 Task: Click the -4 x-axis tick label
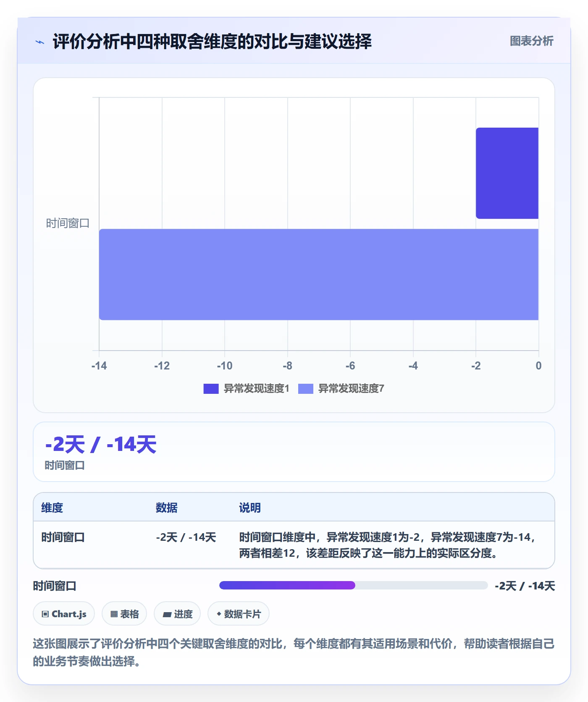413,366
